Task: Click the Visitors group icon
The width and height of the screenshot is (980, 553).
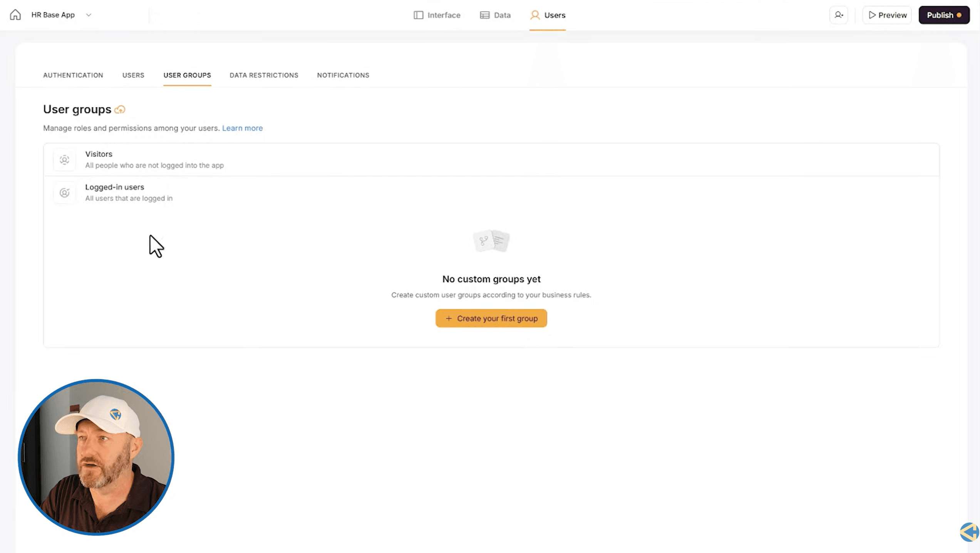Action: [64, 160]
